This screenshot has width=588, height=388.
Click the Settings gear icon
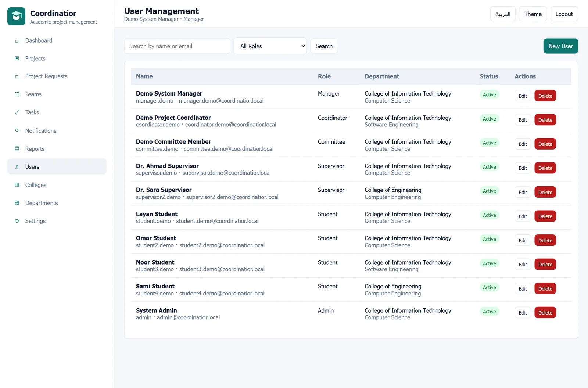tap(17, 221)
